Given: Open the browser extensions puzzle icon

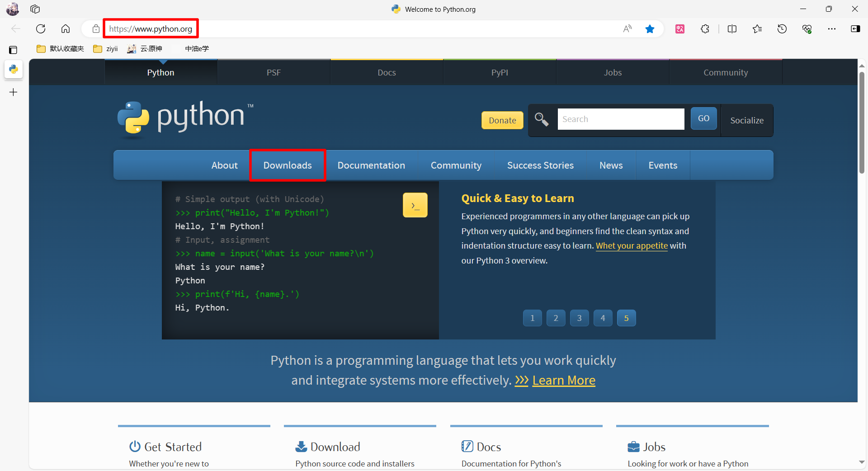Looking at the screenshot, I should tap(705, 29).
